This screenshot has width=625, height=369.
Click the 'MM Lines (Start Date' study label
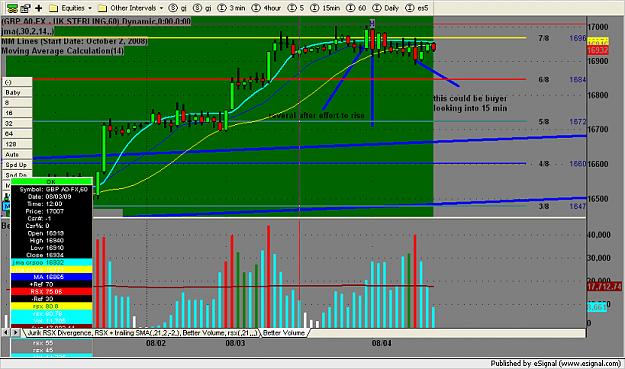75,41
